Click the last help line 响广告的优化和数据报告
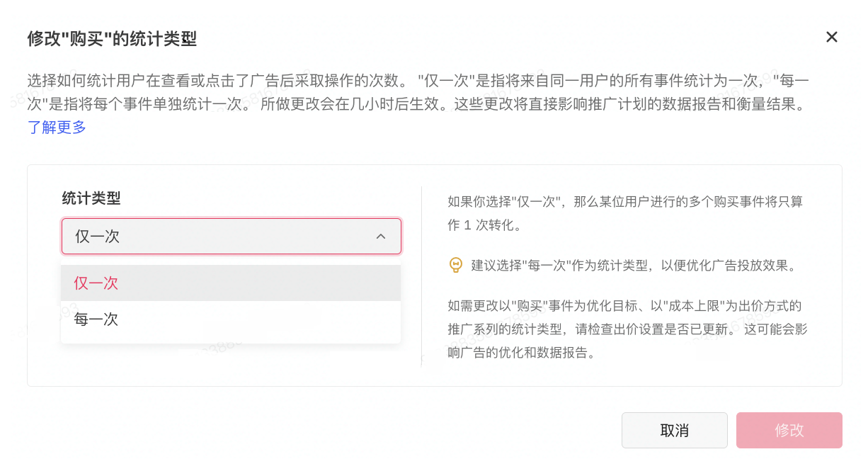This screenshot has width=868, height=476. pyautogui.click(x=521, y=352)
